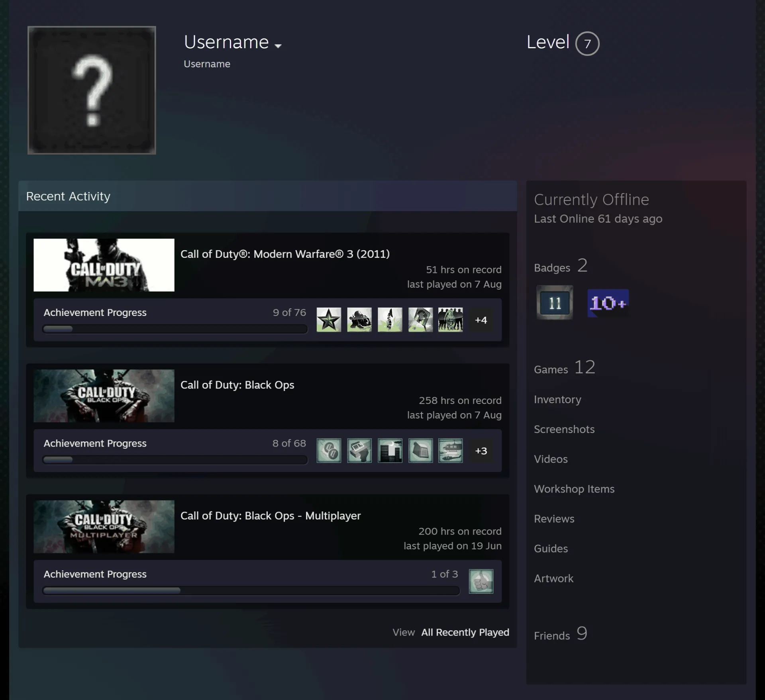Click the second Modern Warfare 3 achievement icon

click(x=359, y=320)
